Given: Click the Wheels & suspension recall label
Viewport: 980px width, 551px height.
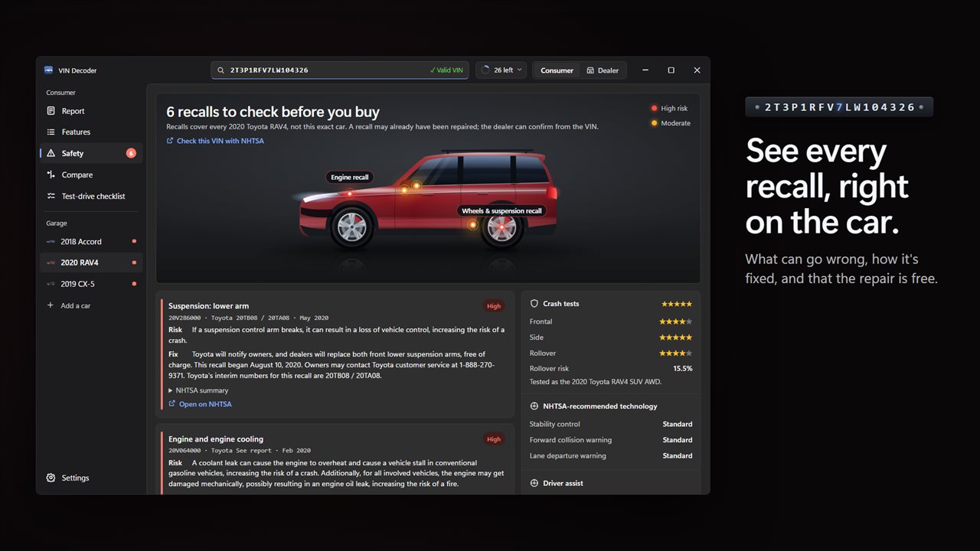Looking at the screenshot, I should tap(501, 210).
